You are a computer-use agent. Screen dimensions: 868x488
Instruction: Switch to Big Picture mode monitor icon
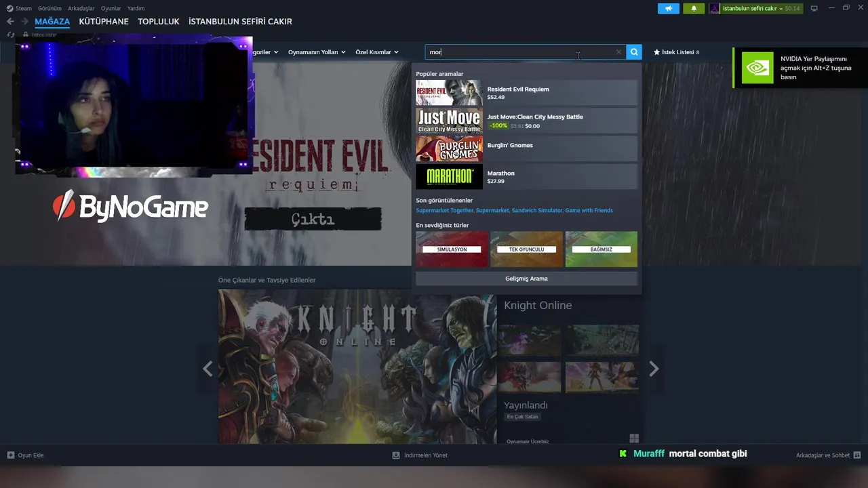[814, 8]
